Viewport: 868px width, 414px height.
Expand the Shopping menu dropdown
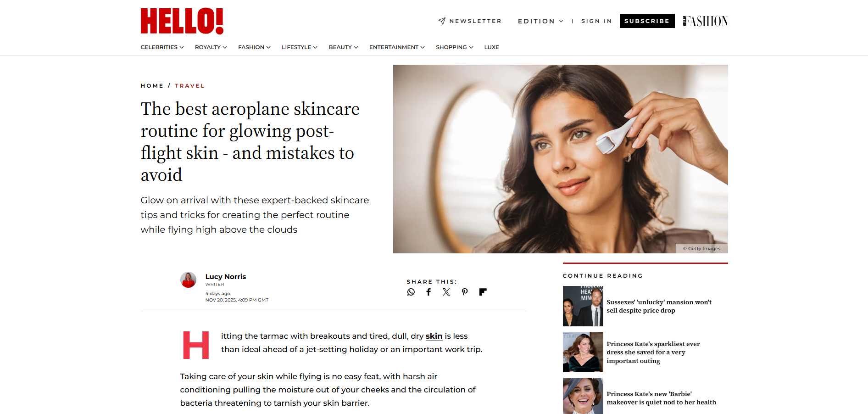(x=454, y=47)
